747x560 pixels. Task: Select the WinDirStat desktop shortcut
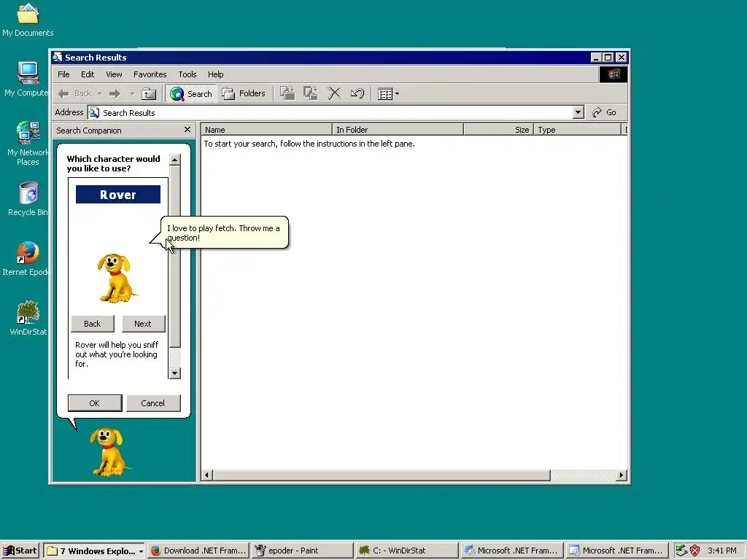28,319
